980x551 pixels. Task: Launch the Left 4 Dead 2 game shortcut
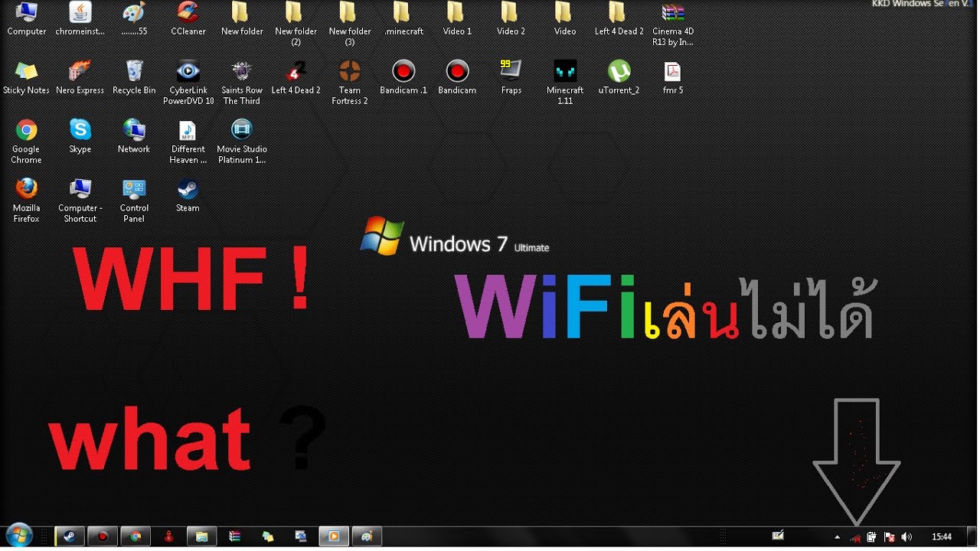[x=296, y=78]
